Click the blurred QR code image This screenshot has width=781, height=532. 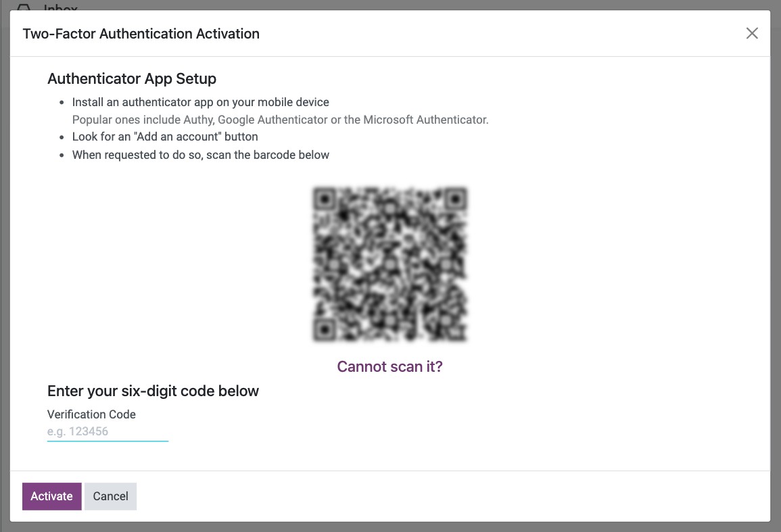(x=390, y=264)
